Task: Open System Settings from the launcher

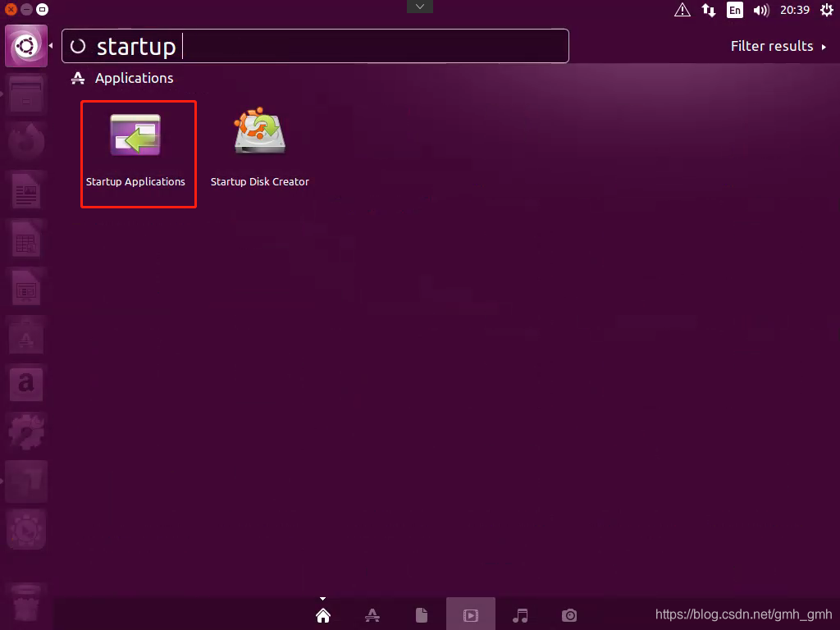Action: point(25,432)
